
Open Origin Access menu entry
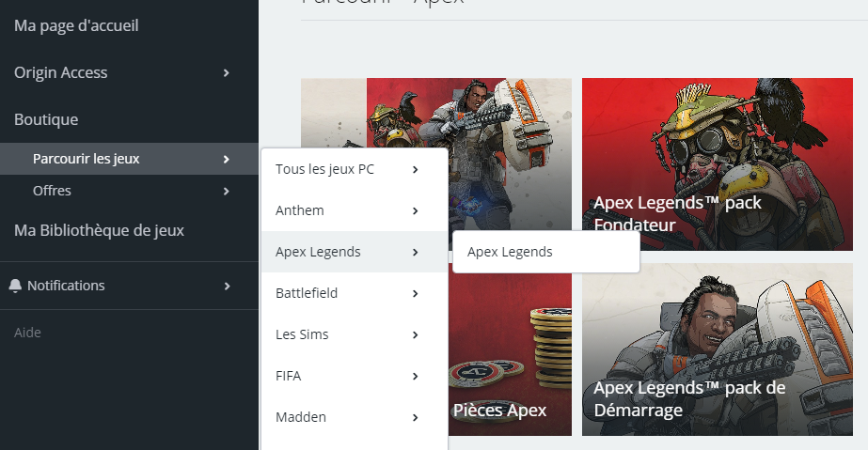click(61, 73)
